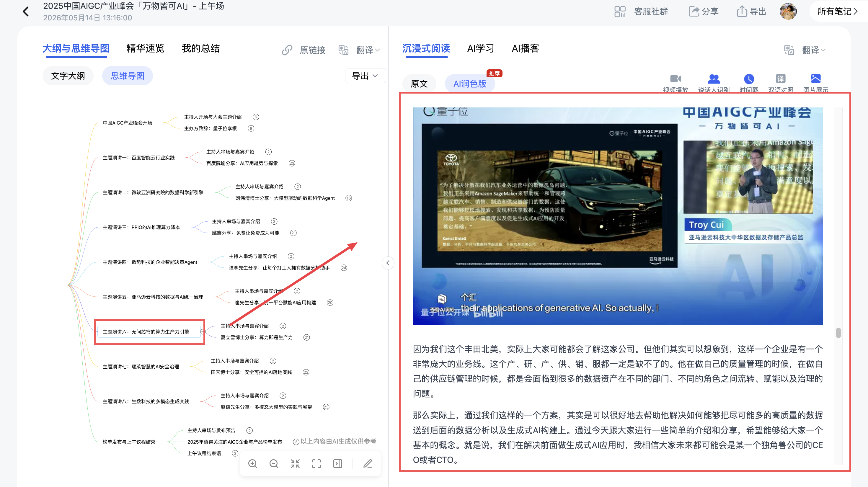
Task: Switch to 我的总结 tab
Action: tap(200, 48)
